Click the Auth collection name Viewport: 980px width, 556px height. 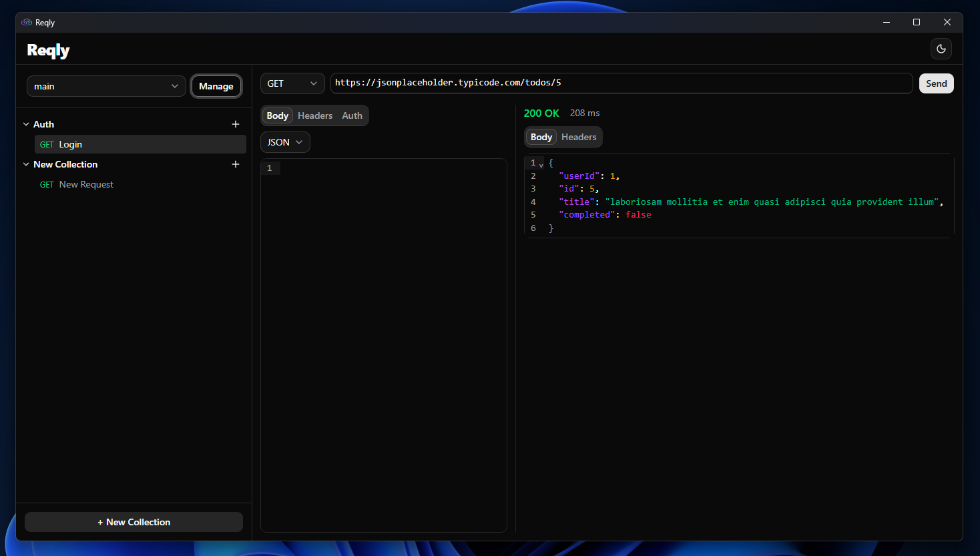click(44, 124)
